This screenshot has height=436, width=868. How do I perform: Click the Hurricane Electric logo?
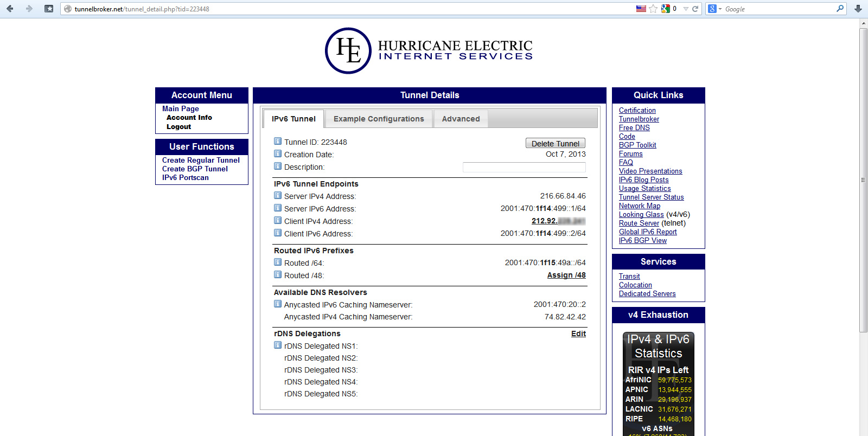coord(429,50)
